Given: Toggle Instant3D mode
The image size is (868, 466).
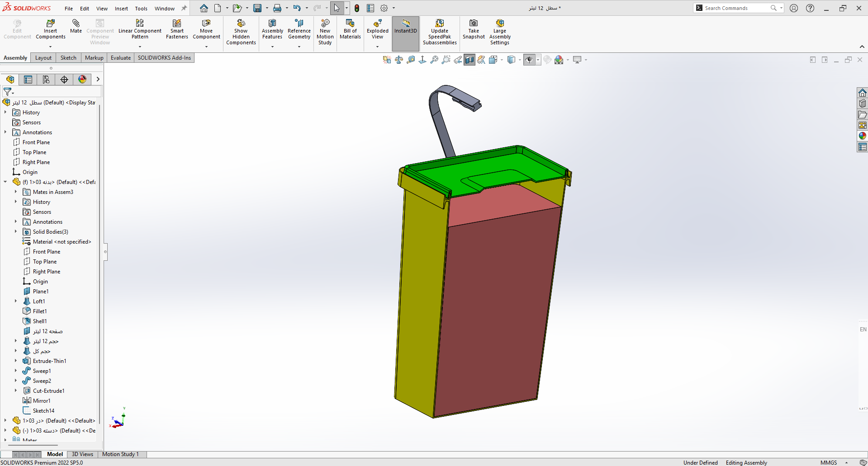Looking at the screenshot, I should [x=405, y=33].
